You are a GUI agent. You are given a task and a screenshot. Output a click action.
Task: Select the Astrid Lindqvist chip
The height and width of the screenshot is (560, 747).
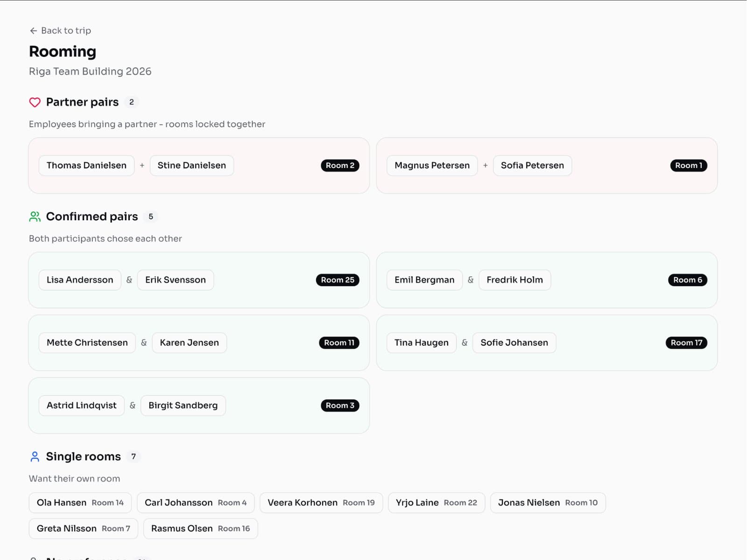(x=81, y=406)
